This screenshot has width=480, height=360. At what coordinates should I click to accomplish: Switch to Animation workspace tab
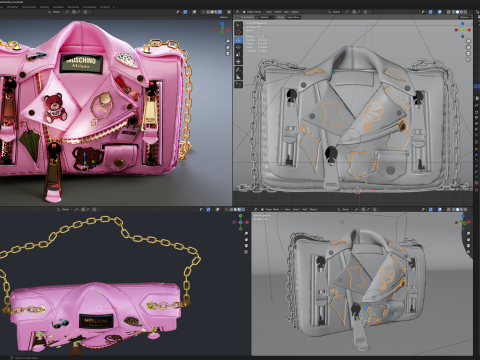pyautogui.click(x=58, y=7)
